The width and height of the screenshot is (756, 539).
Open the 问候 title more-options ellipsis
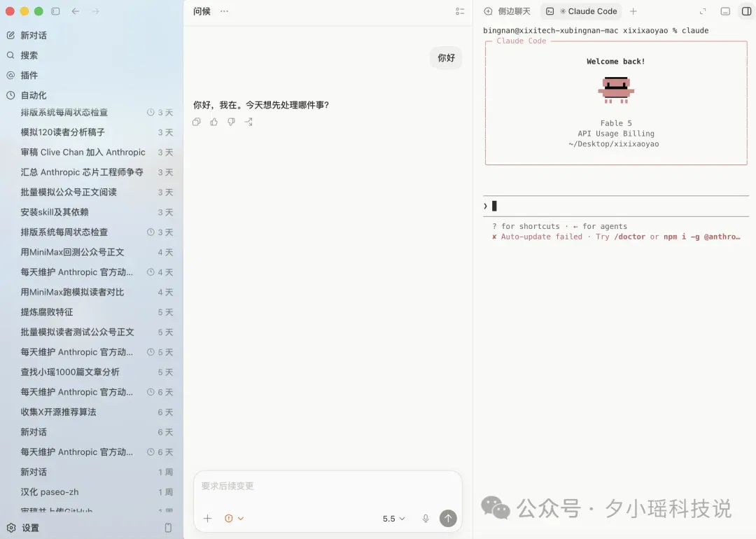[x=224, y=11]
